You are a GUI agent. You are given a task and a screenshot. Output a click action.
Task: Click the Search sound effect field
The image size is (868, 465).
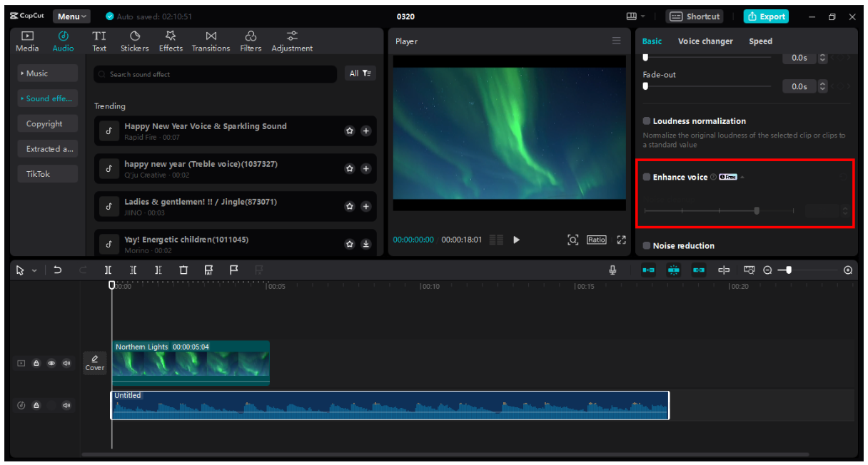(216, 74)
